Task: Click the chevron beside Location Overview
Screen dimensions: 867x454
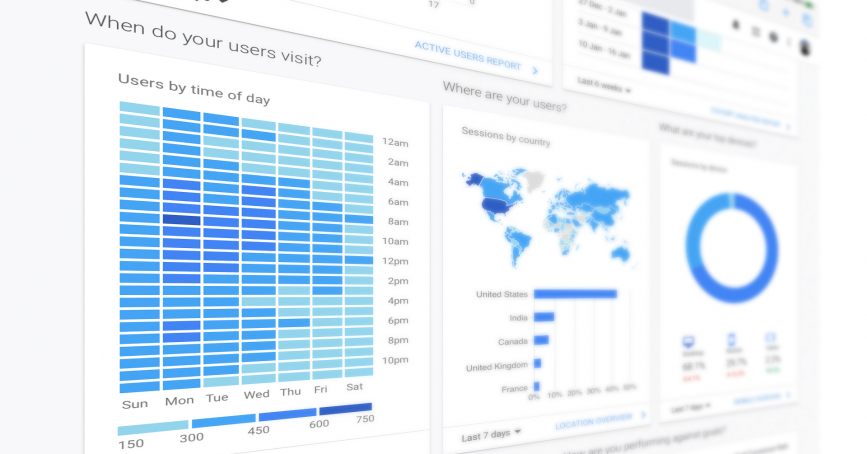Action: pyautogui.click(x=643, y=415)
